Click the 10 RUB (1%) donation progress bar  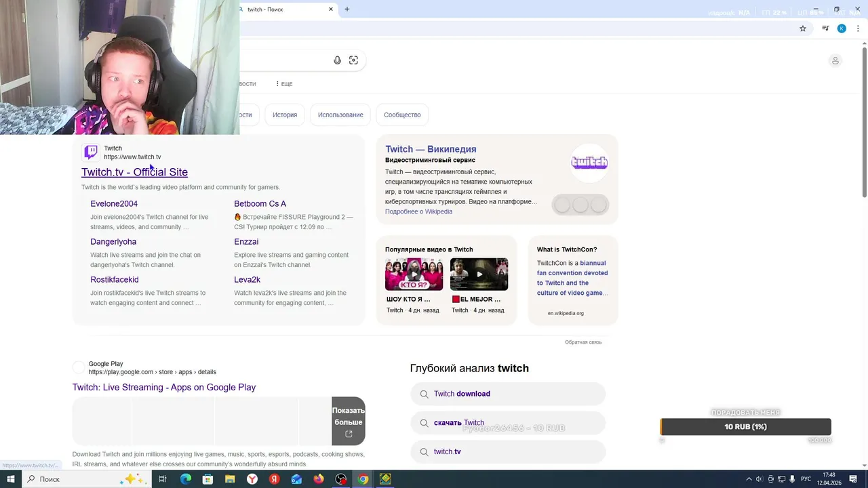click(x=745, y=426)
